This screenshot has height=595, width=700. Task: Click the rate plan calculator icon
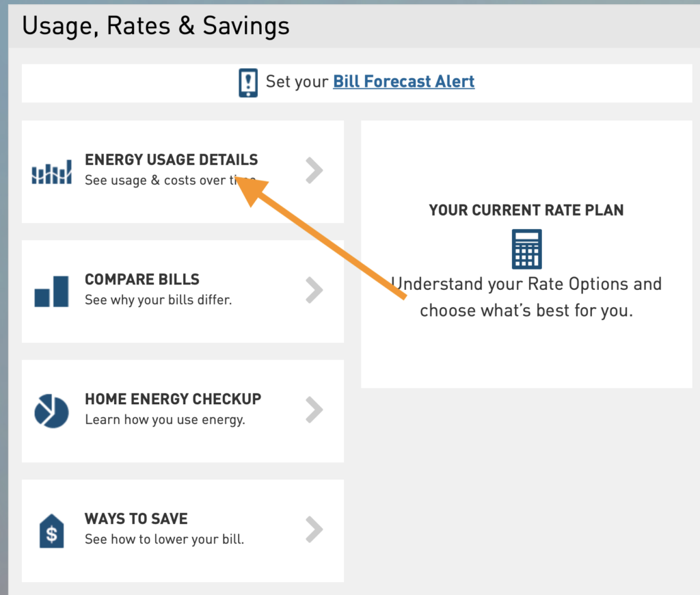[526, 249]
